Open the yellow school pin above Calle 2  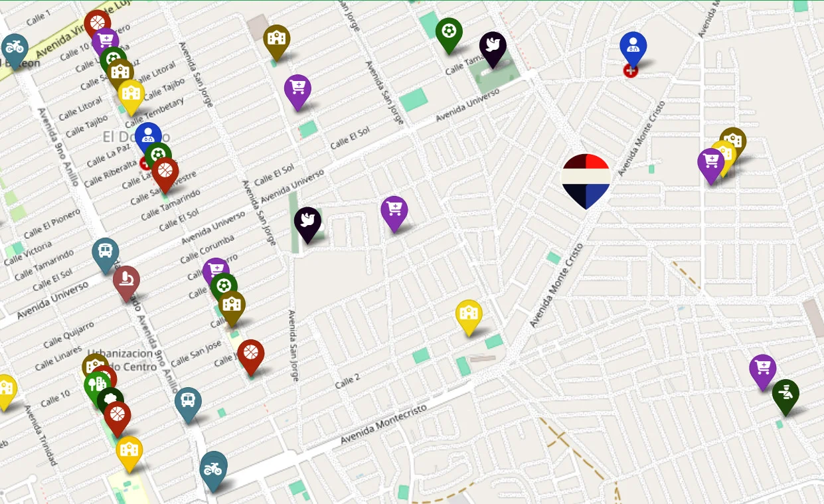pyautogui.click(x=469, y=317)
